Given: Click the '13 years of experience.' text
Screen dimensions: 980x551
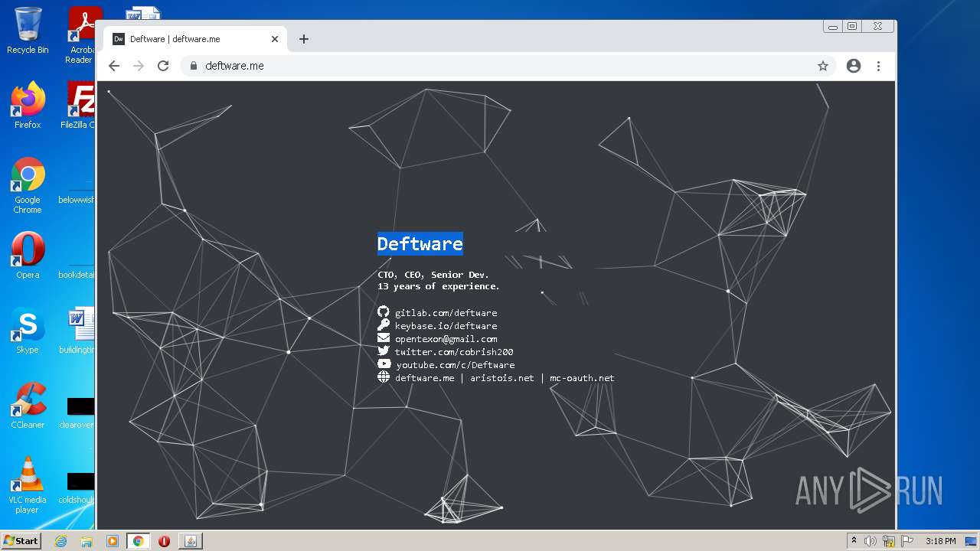Looking at the screenshot, I should pyautogui.click(x=438, y=286).
